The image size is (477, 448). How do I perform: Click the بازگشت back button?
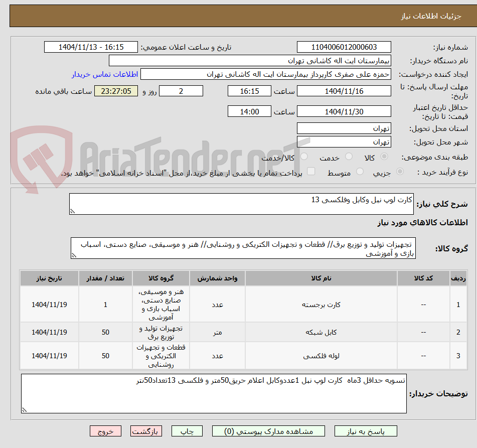click(x=146, y=431)
